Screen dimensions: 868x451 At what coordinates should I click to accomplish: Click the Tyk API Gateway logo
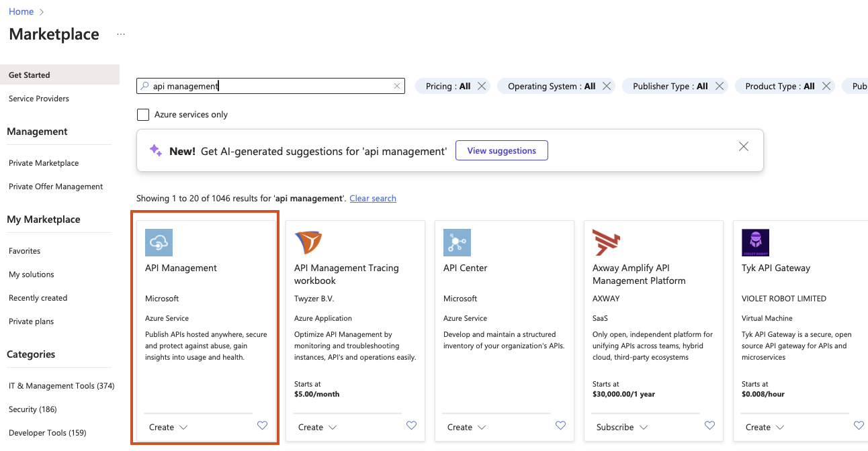coord(755,242)
